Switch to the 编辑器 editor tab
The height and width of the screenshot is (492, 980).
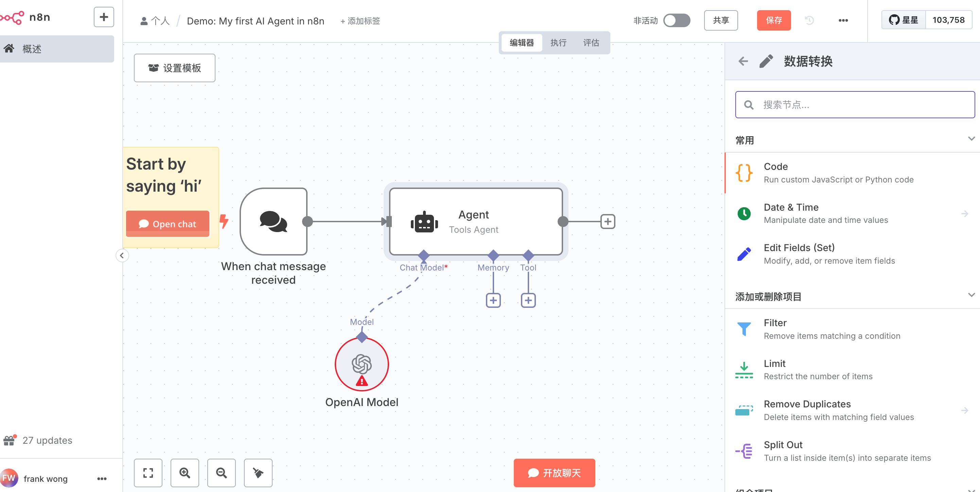coord(522,42)
